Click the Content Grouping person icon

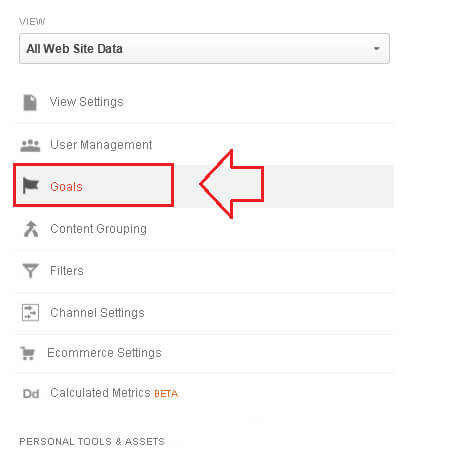pos(31,229)
